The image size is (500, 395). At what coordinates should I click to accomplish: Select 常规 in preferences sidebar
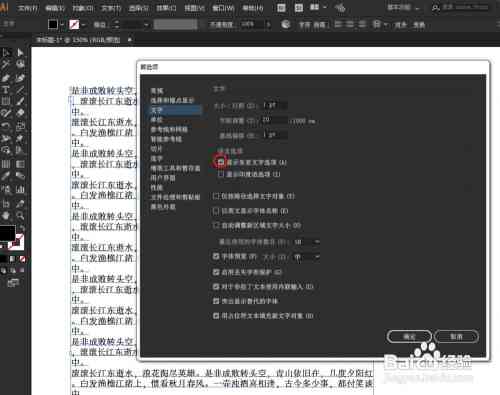[156, 91]
